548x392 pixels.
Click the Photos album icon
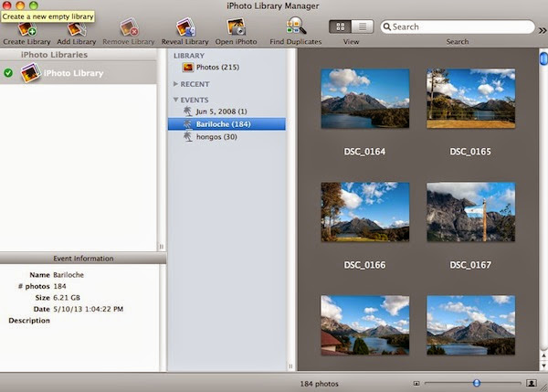(x=187, y=67)
